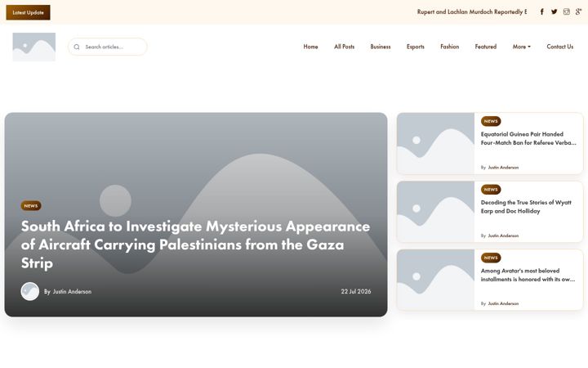Open the Contact Us page
The image size is (588, 368).
pyautogui.click(x=560, y=47)
